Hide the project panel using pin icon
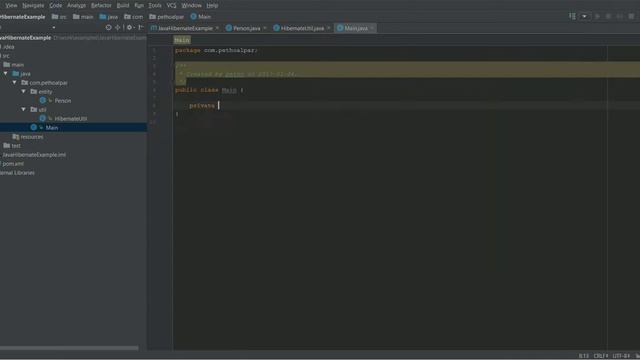The width and height of the screenshot is (640, 360). (x=141, y=27)
